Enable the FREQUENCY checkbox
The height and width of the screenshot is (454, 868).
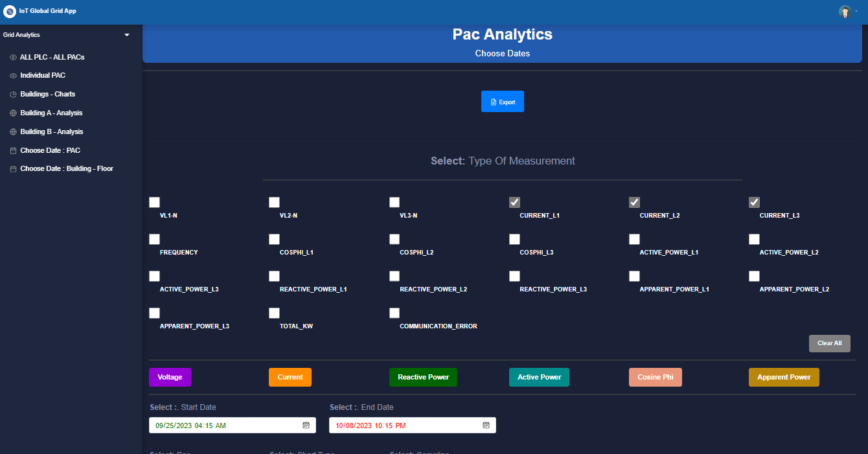point(155,240)
